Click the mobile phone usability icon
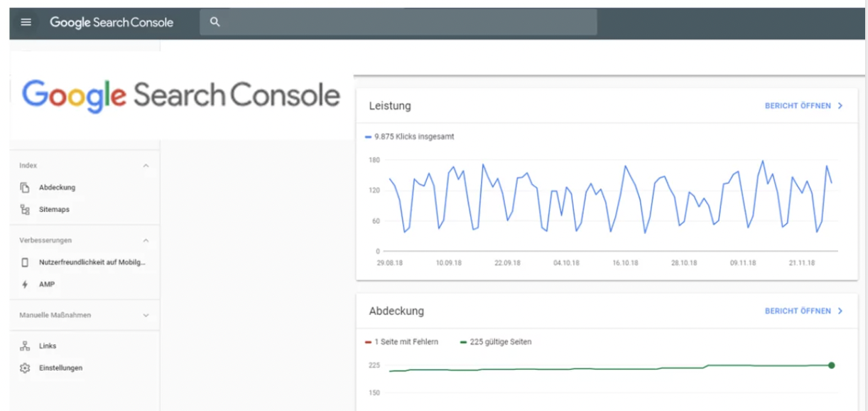The image size is (868, 411). 25,262
